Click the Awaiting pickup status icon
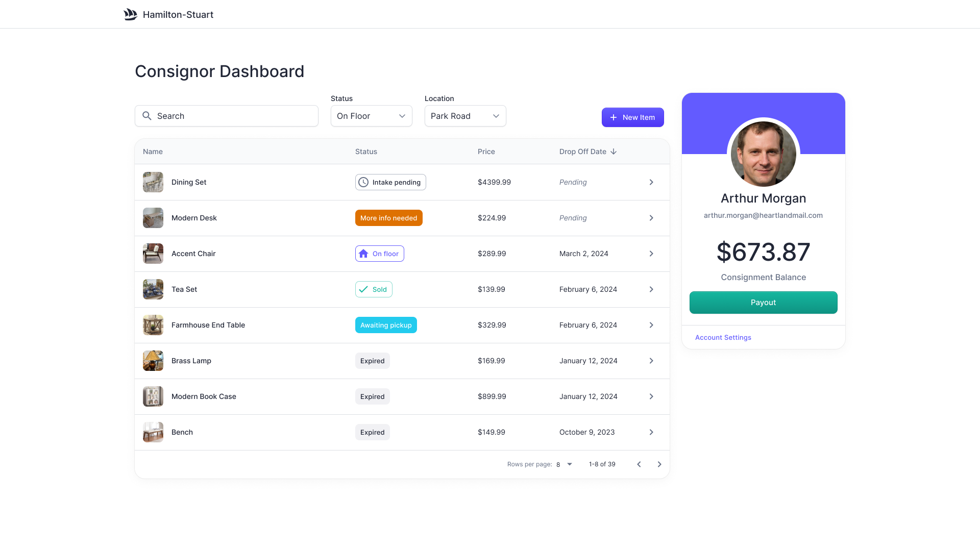Viewport: 980px width, 551px height. (386, 325)
